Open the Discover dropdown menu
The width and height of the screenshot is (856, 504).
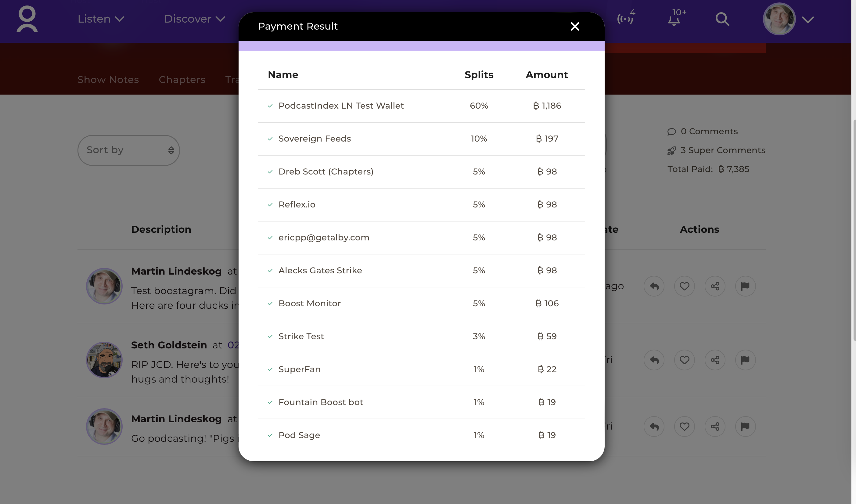point(195,19)
